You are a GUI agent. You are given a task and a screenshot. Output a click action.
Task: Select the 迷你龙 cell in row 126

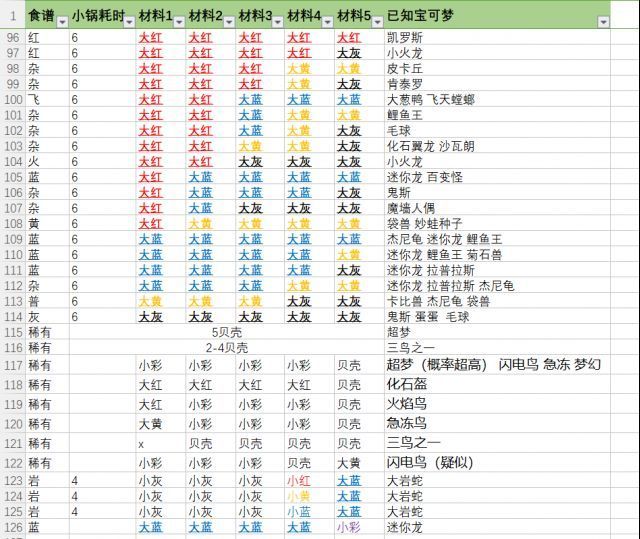497,527
